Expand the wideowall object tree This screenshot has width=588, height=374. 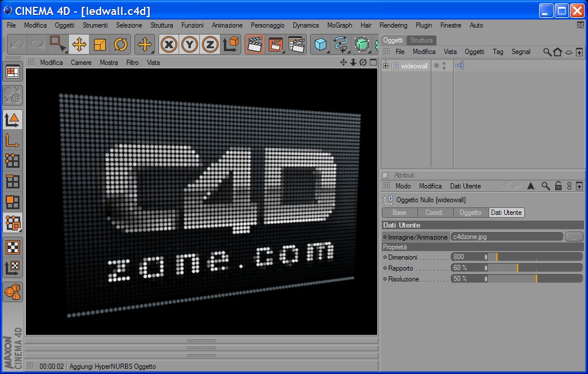click(385, 65)
